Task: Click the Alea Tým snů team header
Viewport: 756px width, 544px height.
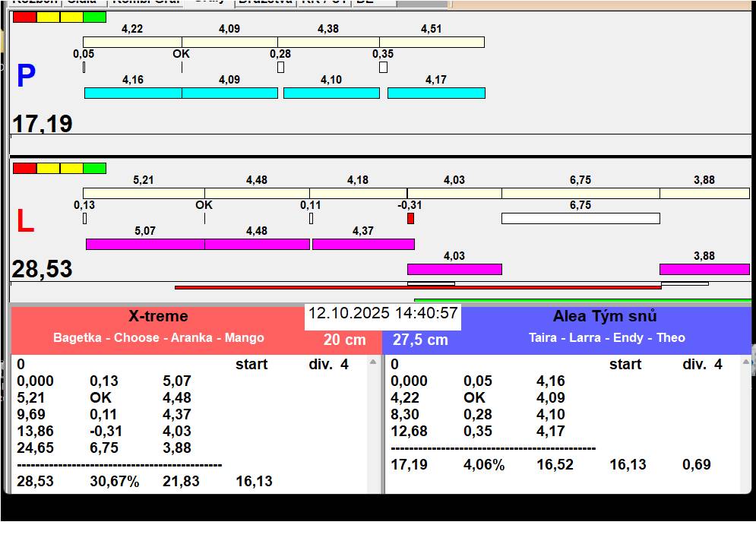Action: click(x=605, y=317)
